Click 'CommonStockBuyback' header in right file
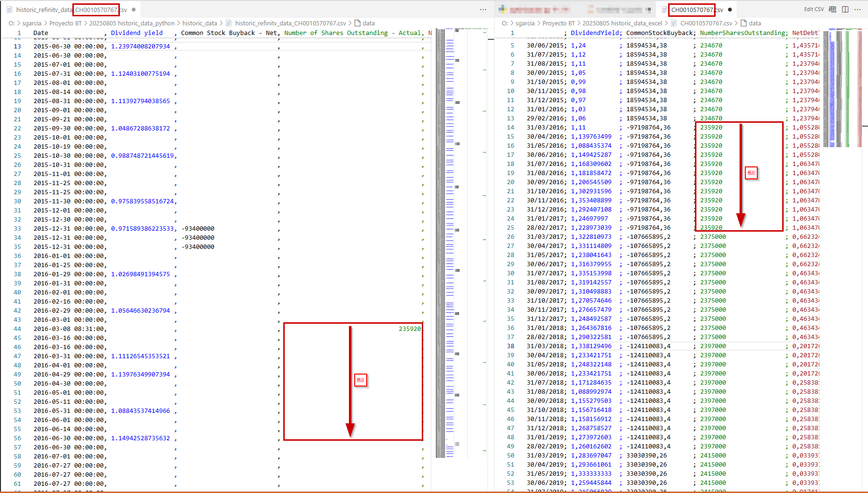This screenshot has width=868, height=493. click(x=660, y=33)
